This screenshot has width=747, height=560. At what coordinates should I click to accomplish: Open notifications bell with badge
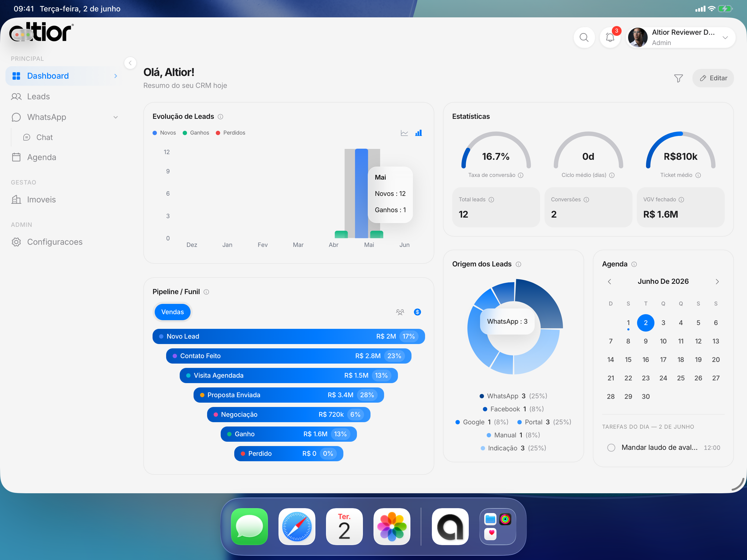coord(610,37)
